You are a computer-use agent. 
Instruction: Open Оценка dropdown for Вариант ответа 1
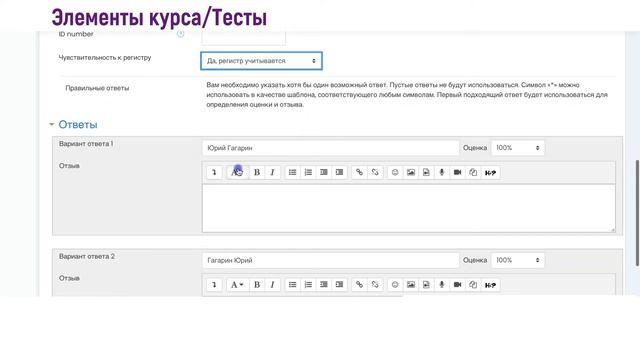518,148
